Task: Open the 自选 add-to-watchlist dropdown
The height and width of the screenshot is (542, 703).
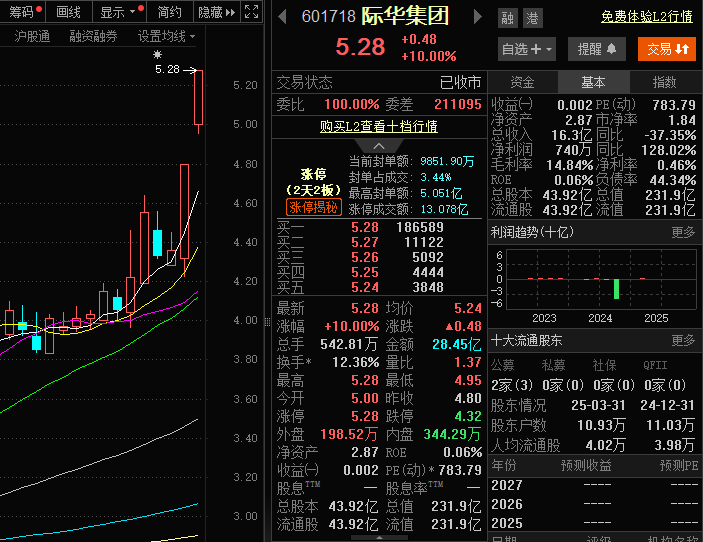Action: [527, 48]
